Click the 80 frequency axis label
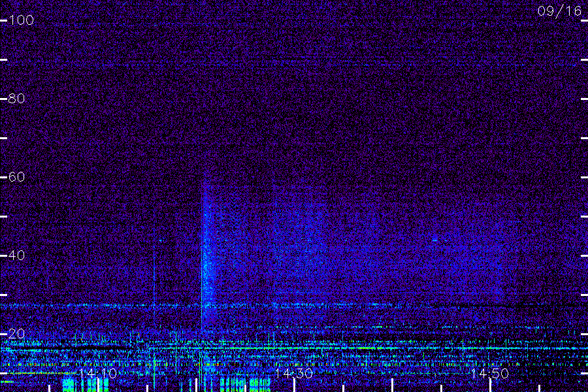 pos(17,98)
